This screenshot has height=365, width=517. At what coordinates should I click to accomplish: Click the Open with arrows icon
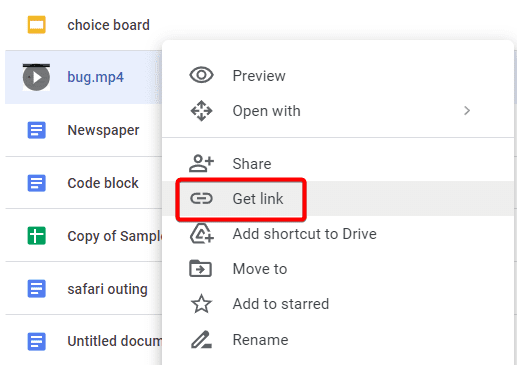(x=201, y=111)
